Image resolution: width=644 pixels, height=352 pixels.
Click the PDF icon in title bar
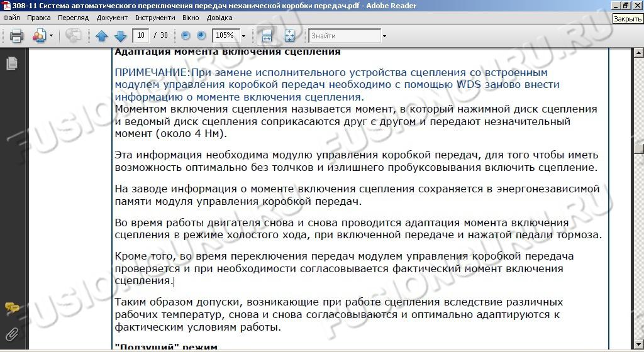6,6
